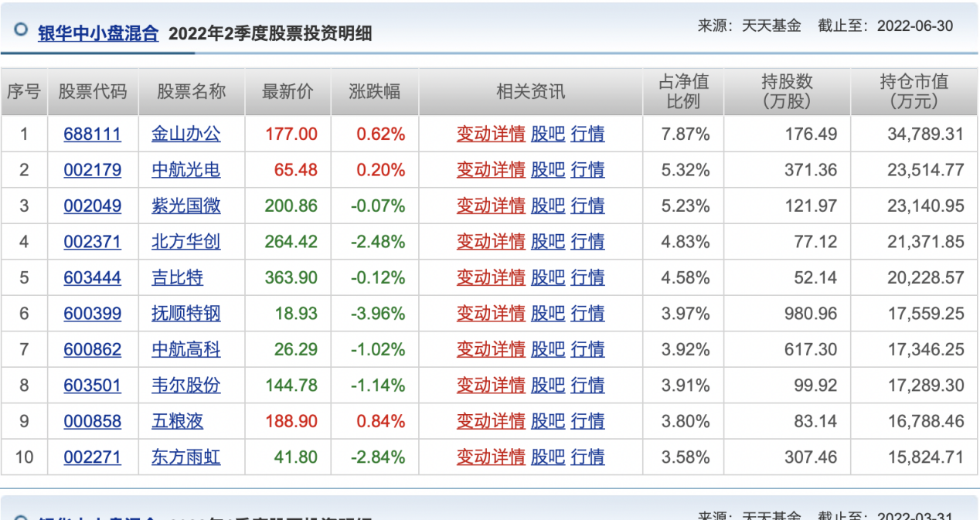Click the 持仓市值 column header
This screenshot has width=980, height=520.
point(914,91)
